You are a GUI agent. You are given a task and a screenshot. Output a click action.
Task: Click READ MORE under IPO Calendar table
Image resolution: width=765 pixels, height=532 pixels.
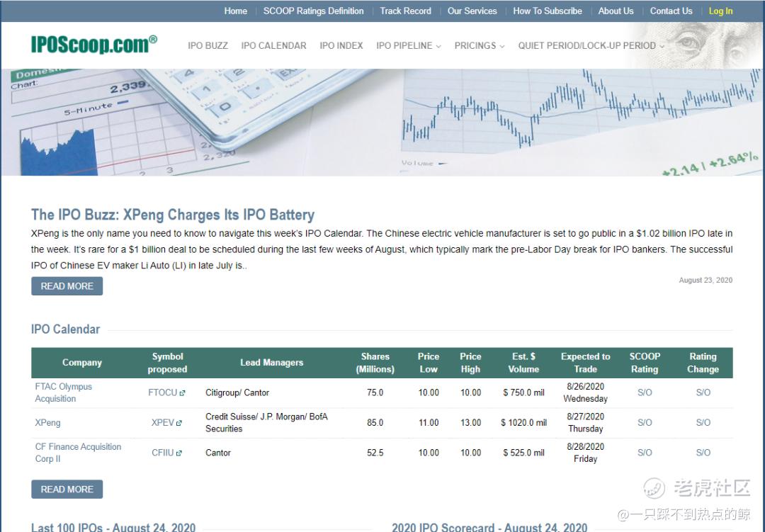click(67, 489)
